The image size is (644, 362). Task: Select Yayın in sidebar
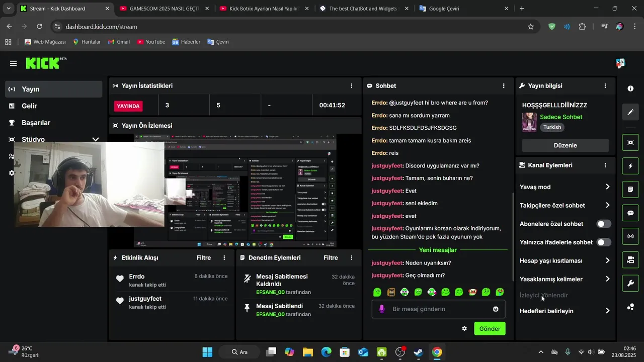point(54,89)
